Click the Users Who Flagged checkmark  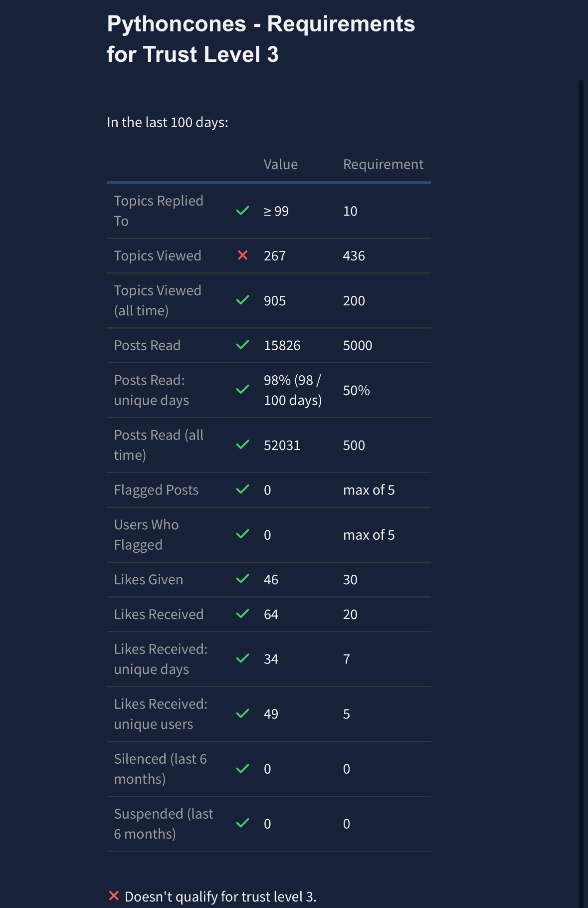[243, 534]
